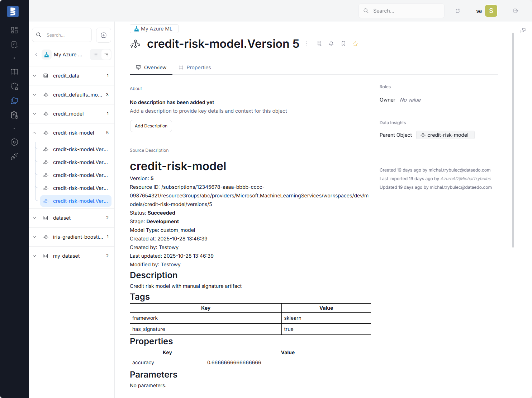Open the data quality shield icon
This screenshot has height=398, width=532.
[x=14, y=86]
